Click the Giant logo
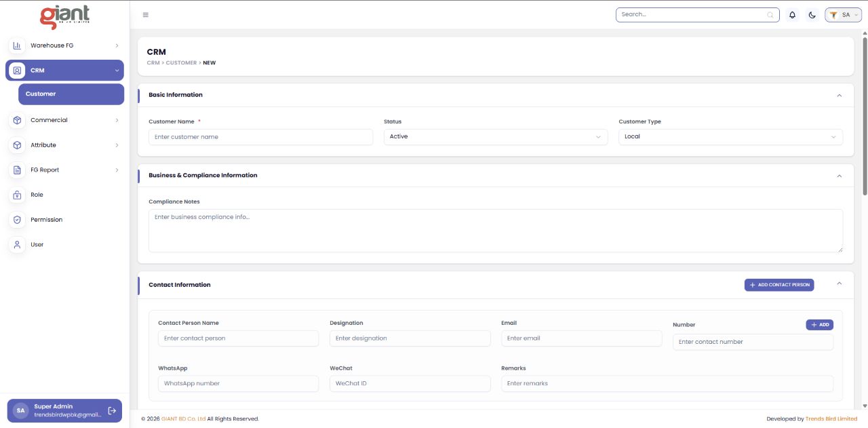Image resolution: width=868 pixels, height=428 pixels. (64, 17)
